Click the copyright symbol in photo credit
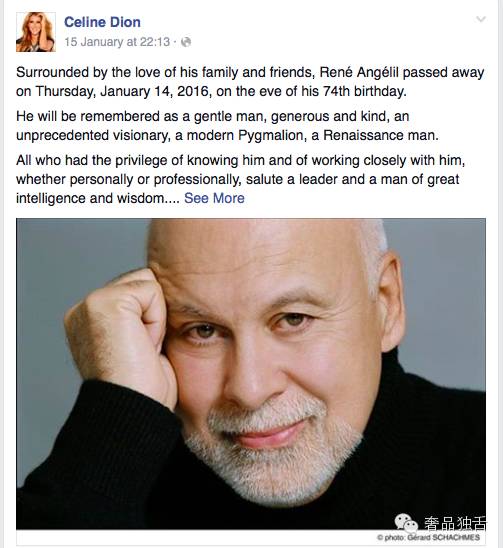Viewport: 503px width, 548px height. (x=380, y=538)
